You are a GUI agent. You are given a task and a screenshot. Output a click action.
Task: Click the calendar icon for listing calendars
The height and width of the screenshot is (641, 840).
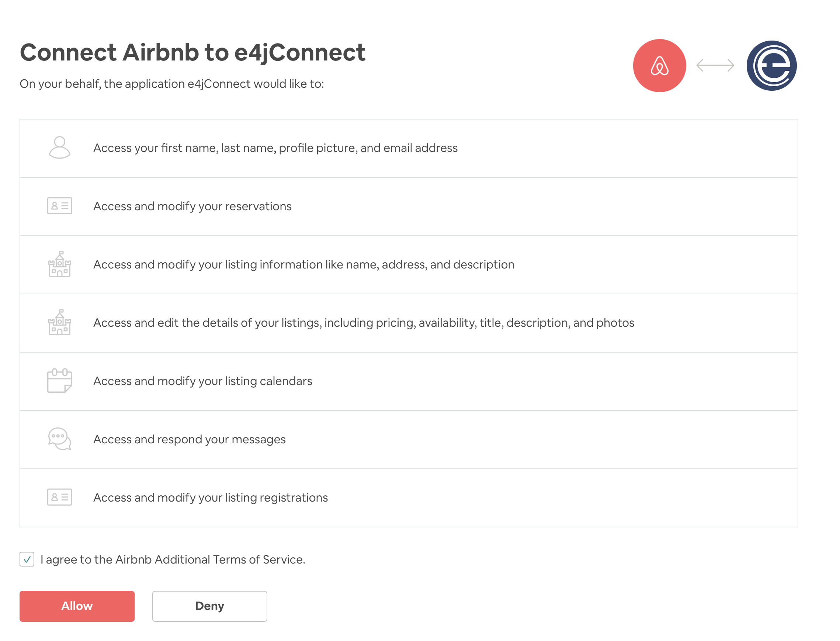pyautogui.click(x=59, y=380)
